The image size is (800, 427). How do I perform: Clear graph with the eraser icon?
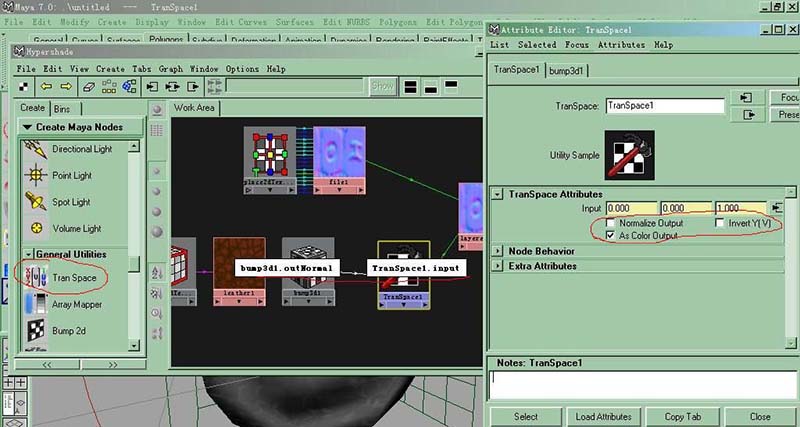pos(89,87)
